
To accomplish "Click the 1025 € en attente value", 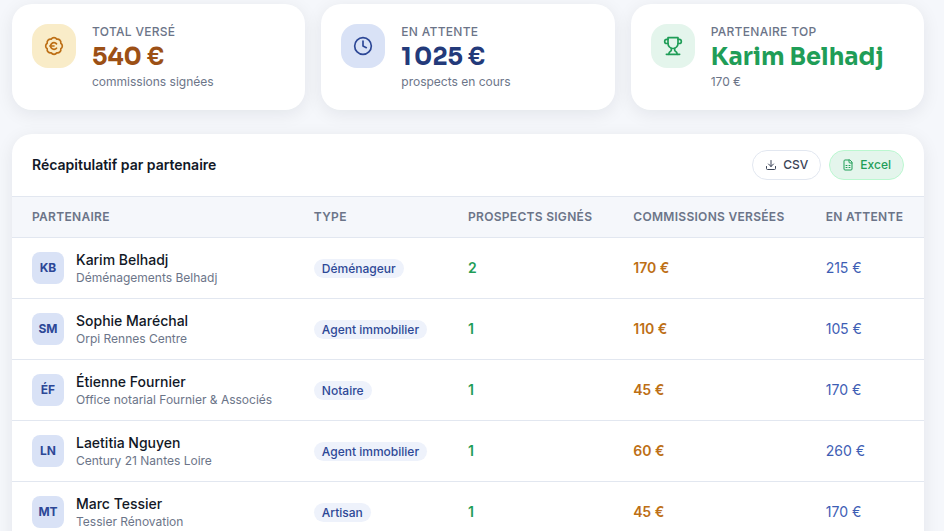I will 443,56.
